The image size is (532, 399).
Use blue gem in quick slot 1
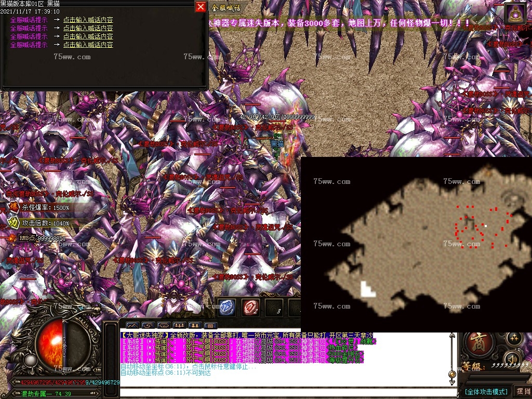(x=227, y=308)
